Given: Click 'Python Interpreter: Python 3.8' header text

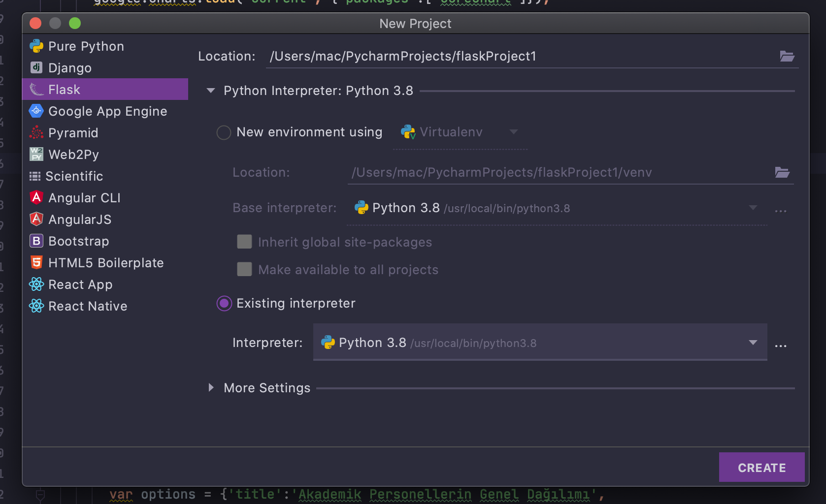Looking at the screenshot, I should coord(318,91).
